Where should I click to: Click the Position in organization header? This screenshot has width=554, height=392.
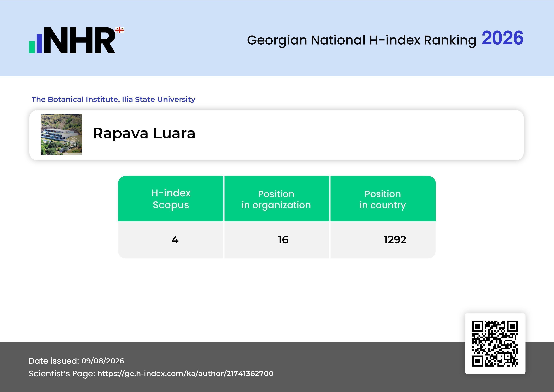[277, 199]
